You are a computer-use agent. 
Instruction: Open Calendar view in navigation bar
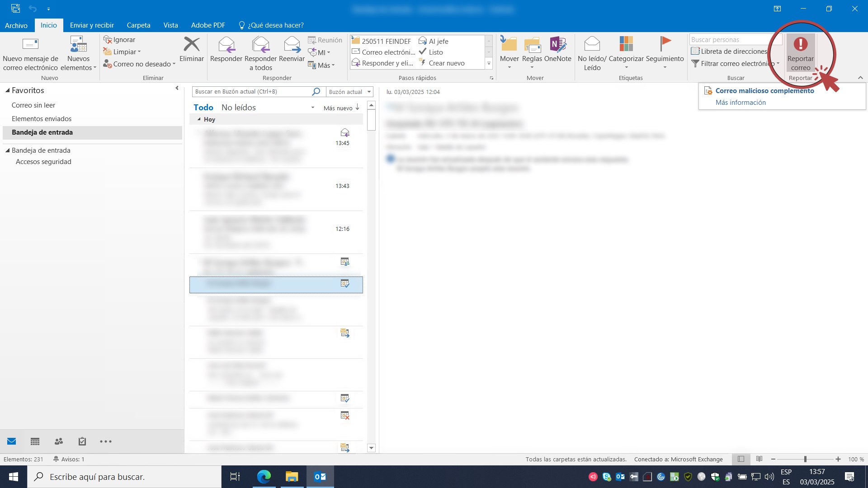tap(35, 441)
